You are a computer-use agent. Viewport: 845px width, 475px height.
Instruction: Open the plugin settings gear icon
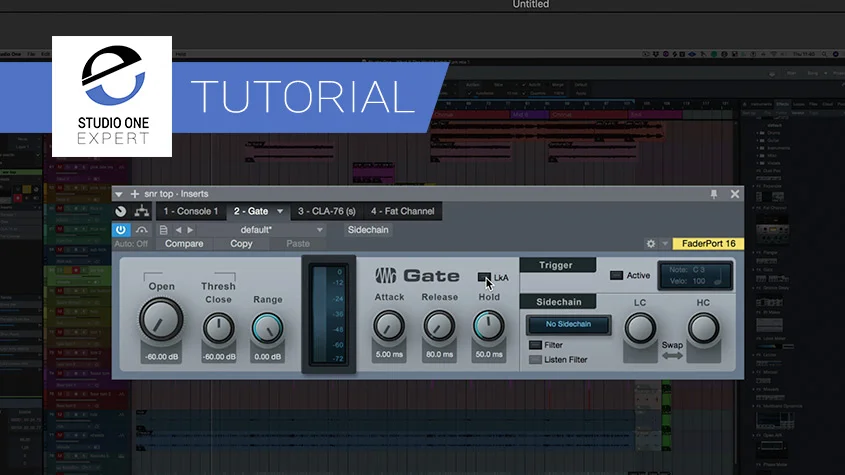click(650, 244)
